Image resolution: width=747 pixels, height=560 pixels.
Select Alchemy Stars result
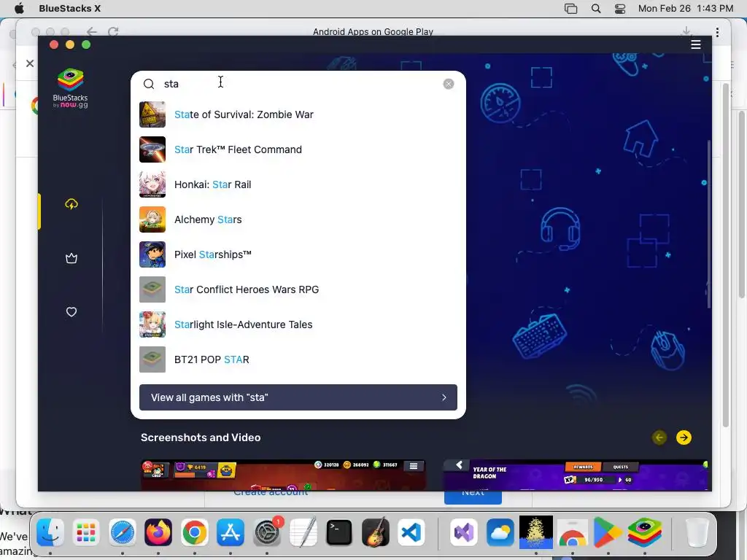298,219
